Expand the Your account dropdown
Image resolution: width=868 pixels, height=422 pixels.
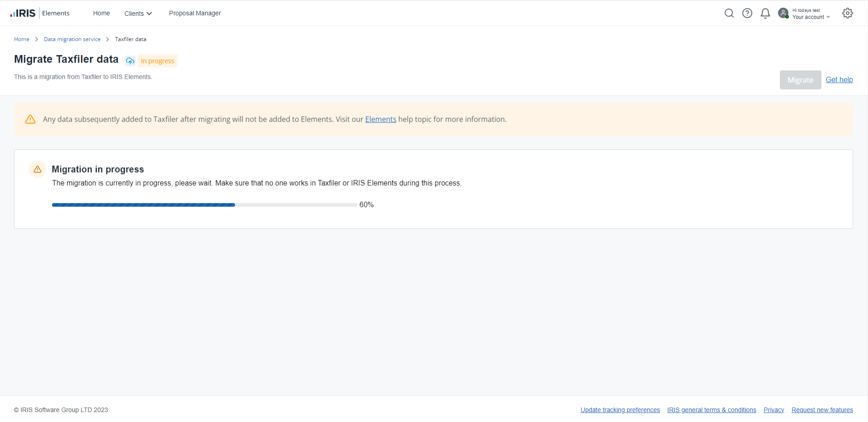pos(811,17)
